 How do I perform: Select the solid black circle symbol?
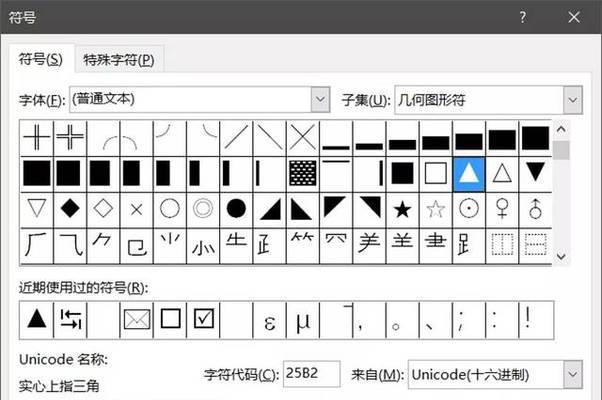click(x=236, y=210)
